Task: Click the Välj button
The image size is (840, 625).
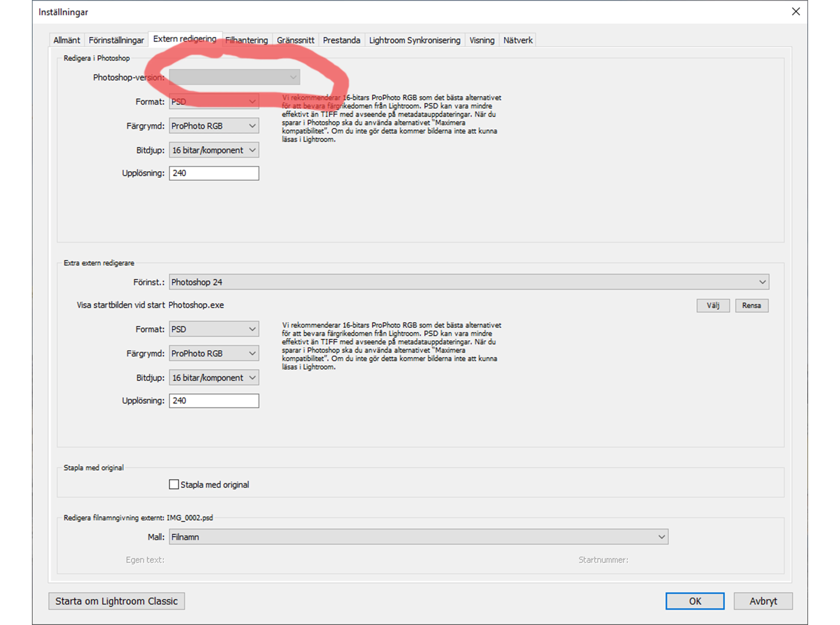Action: [713, 306]
